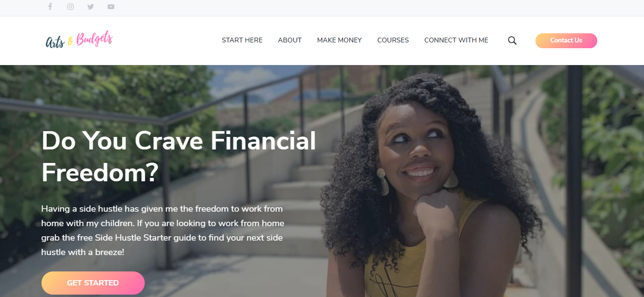644x297 pixels.
Task: Open the YouTube channel icon
Action: [111, 7]
